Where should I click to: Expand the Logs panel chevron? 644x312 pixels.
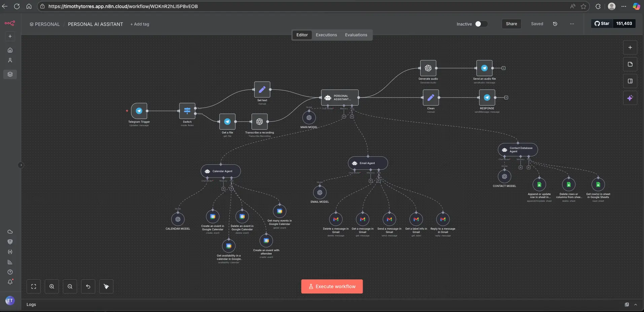pyautogui.click(x=636, y=305)
